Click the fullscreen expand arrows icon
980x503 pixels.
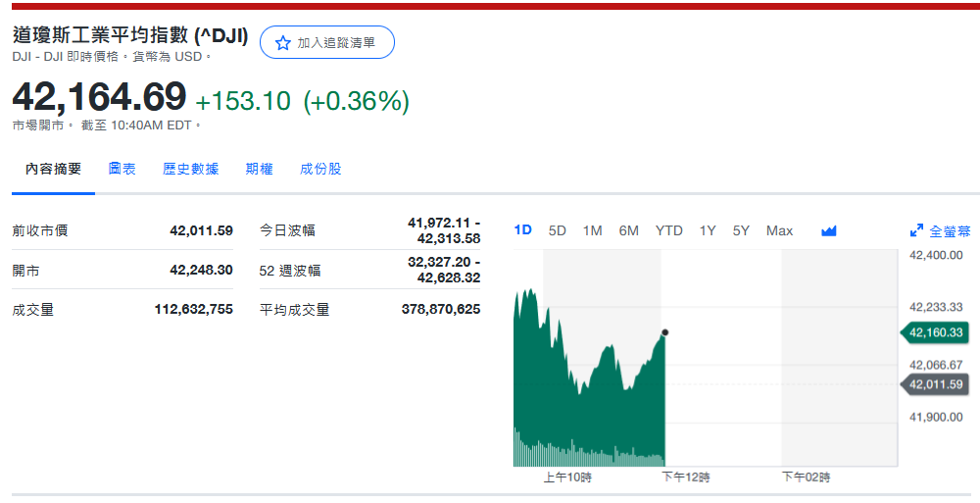coord(917,231)
